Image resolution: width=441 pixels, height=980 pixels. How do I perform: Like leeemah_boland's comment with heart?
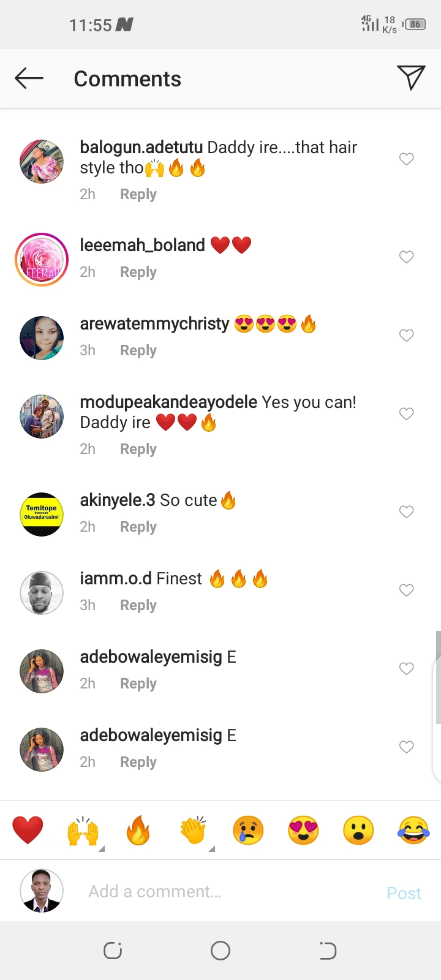407,257
